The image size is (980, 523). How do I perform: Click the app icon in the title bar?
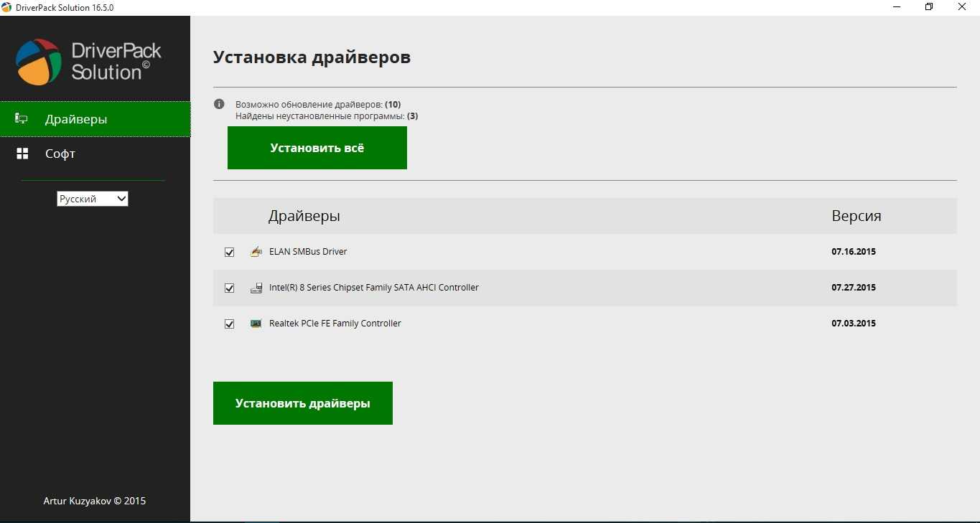[6, 7]
